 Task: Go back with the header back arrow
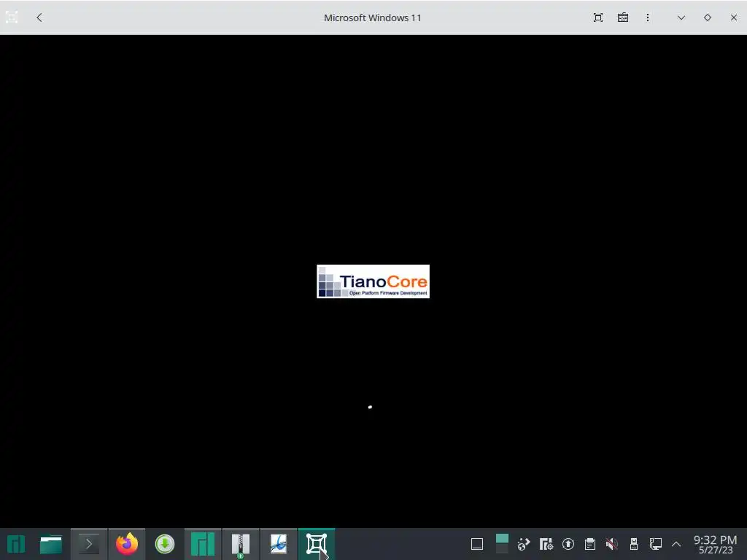click(39, 17)
